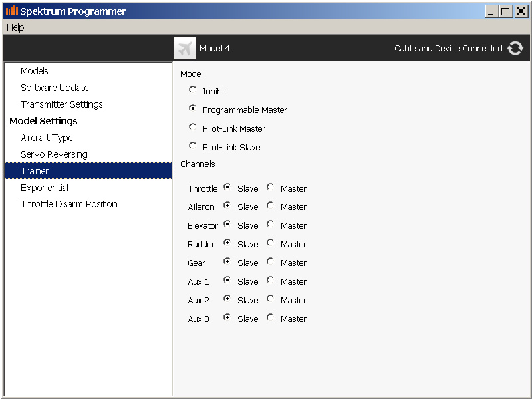Set Aileron channel to Slave
Screen dimensions: 532x399
[227, 205]
